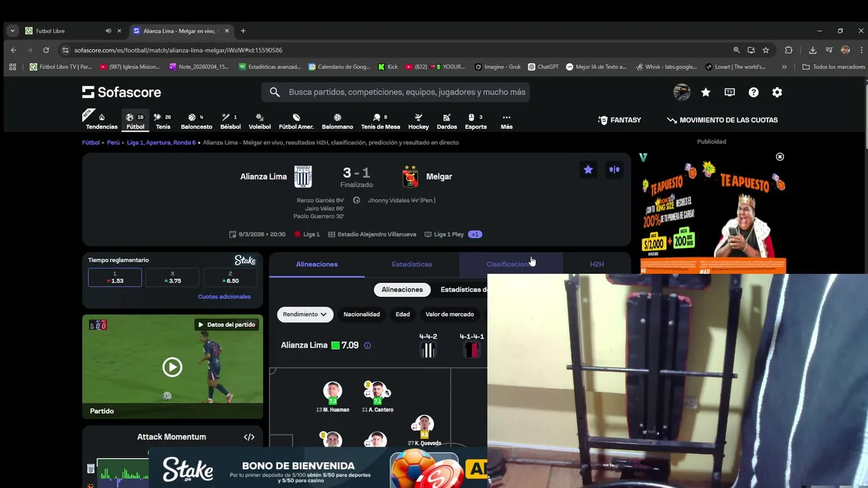Select the Voleibol sport icon

pos(260,117)
